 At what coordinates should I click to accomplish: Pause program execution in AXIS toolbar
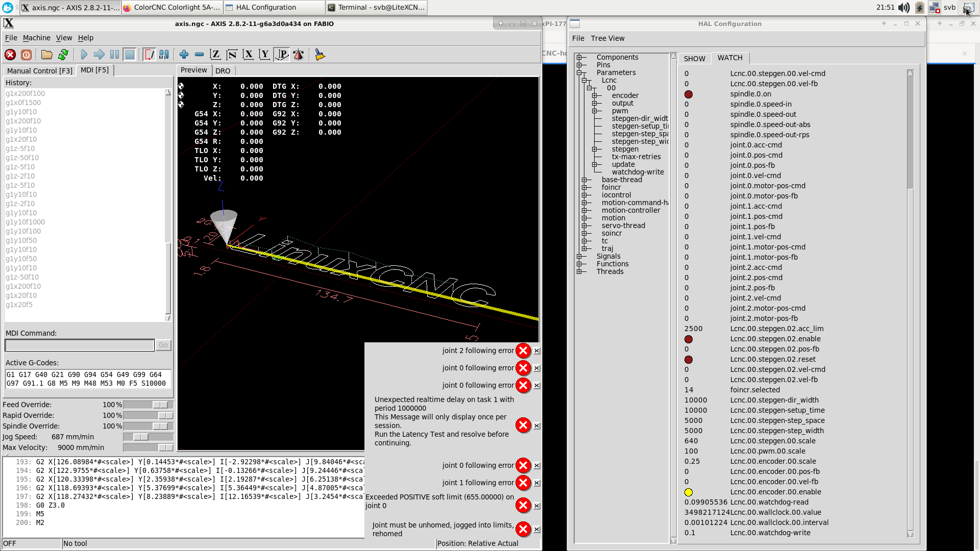coord(114,55)
